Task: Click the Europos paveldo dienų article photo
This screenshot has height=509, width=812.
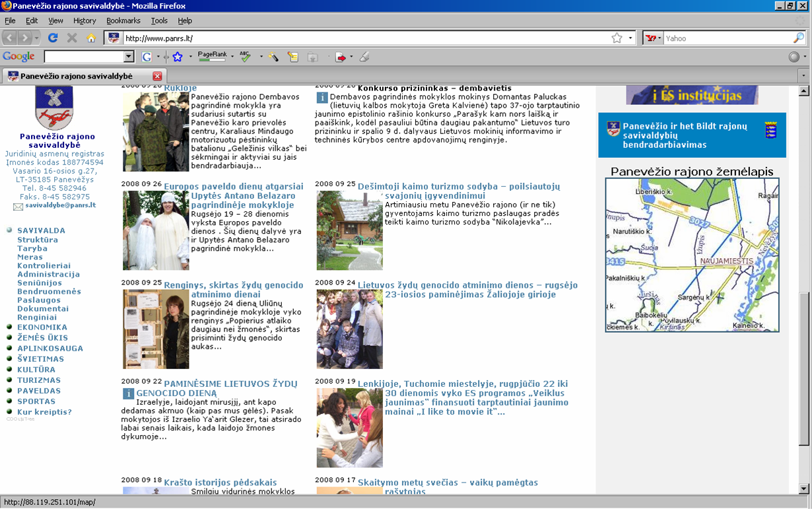Action: click(x=156, y=230)
